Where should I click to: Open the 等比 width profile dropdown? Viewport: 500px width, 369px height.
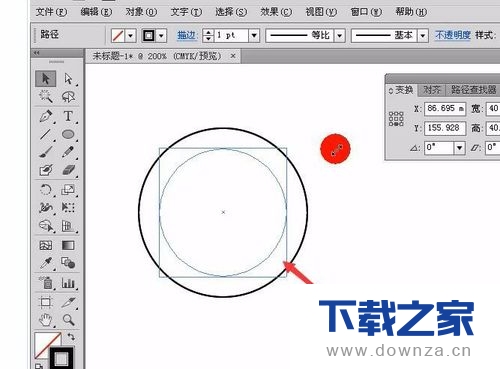(x=340, y=35)
